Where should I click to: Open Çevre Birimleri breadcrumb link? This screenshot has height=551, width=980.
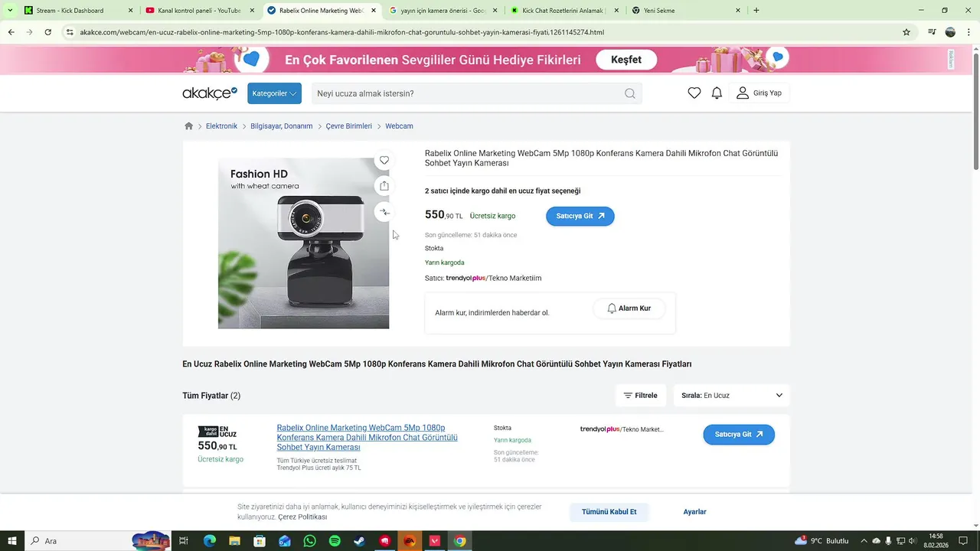(x=349, y=126)
